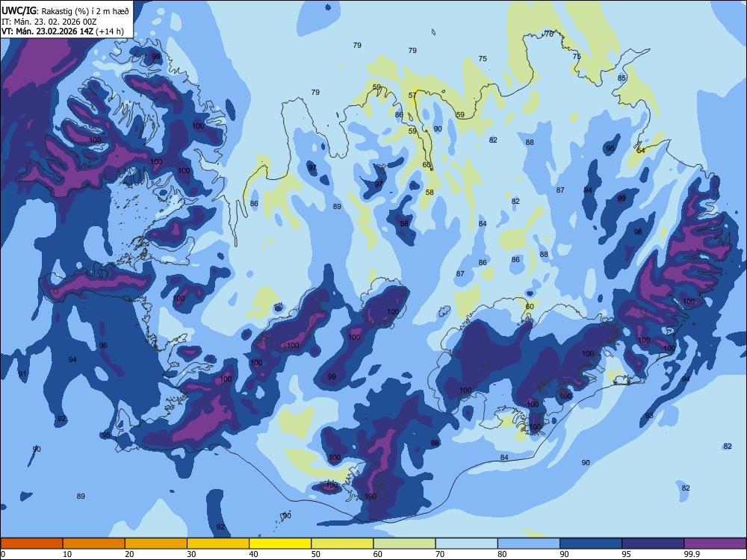Click the humidity value 54 on the map
Viewport: 747px width, 560px height.
[x=641, y=151]
